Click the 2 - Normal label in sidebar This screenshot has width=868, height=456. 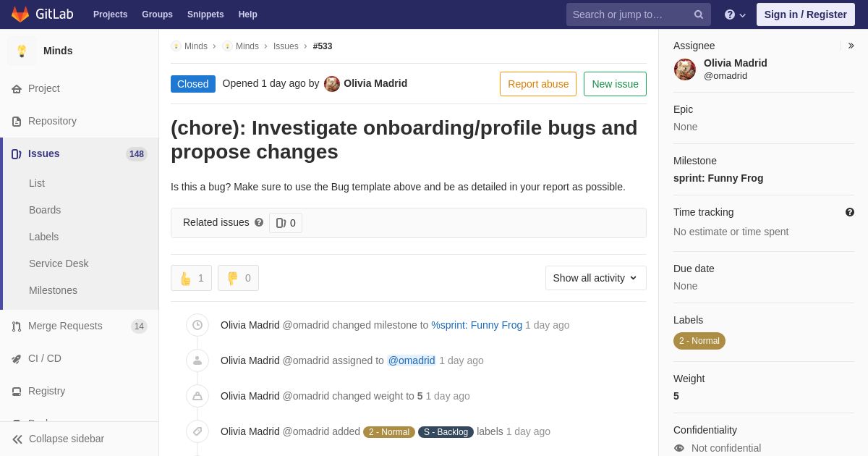699,341
